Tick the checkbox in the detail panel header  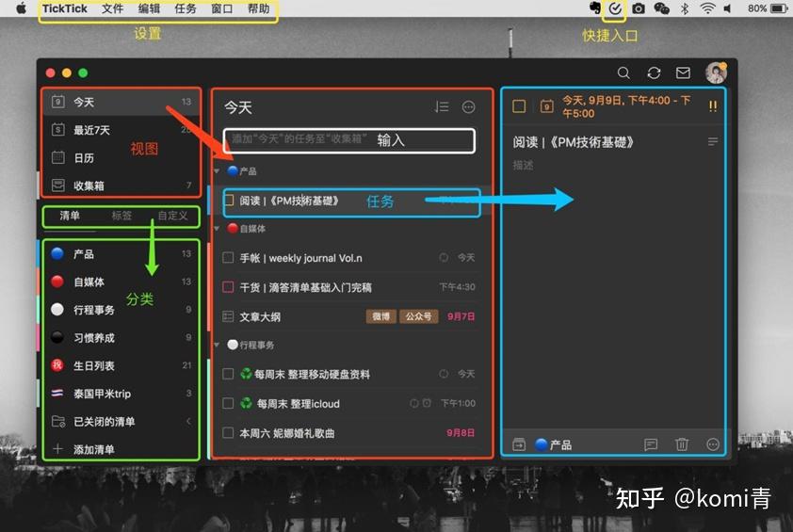click(519, 106)
